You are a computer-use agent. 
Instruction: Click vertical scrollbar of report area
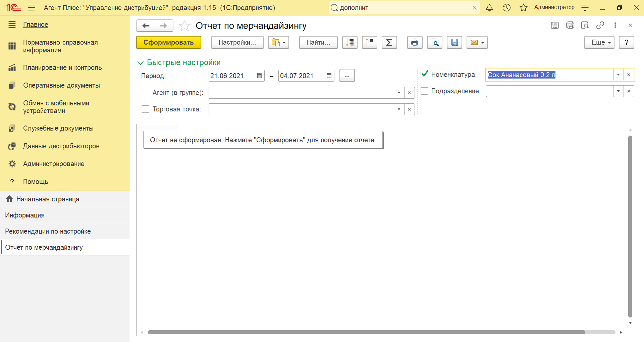point(630,226)
